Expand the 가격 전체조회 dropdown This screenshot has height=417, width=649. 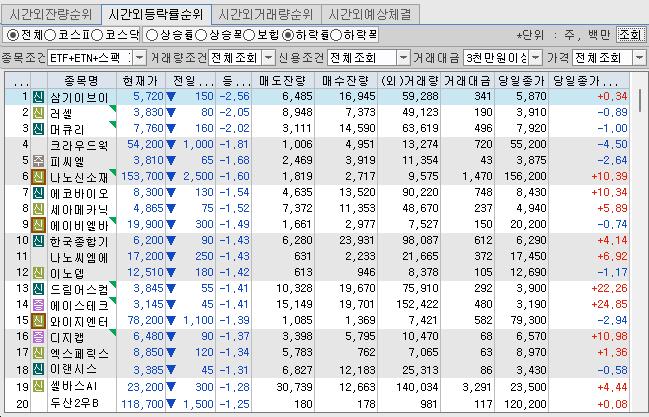click(x=639, y=58)
